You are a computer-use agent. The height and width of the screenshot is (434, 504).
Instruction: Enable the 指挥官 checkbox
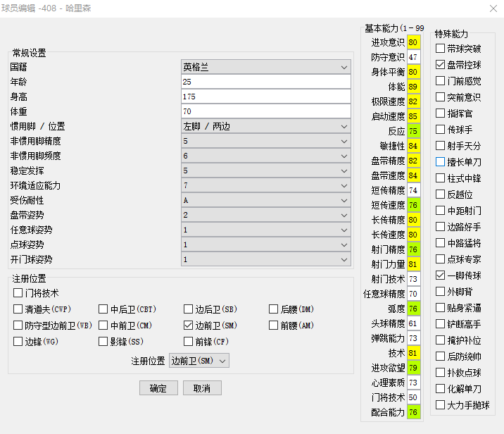click(441, 113)
